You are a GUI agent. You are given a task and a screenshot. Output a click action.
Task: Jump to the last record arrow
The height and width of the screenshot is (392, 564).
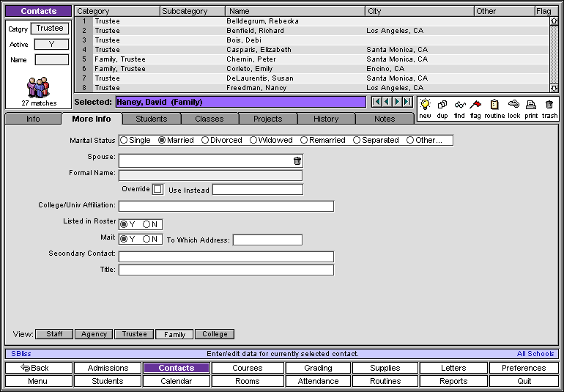(407, 102)
